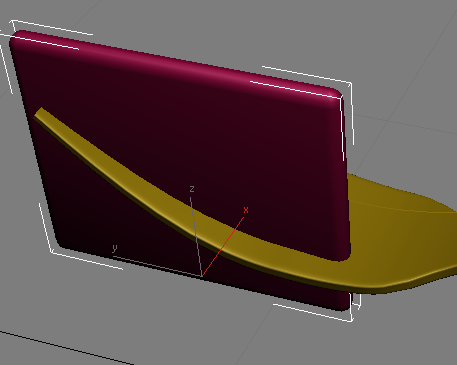Click the rounded top-right corner of panel
This screenshot has width=457, height=365.
pyautogui.click(x=337, y=94)
